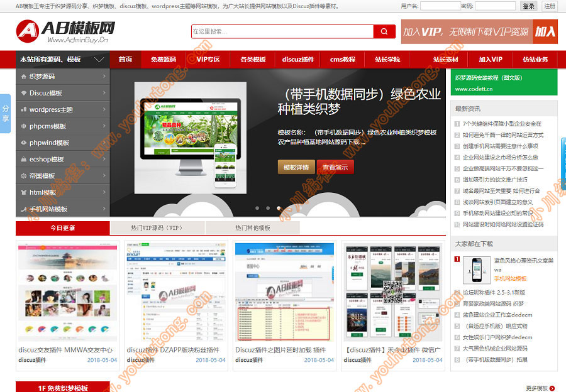
Task: Switch to the 热门其他模板 tab
Action: [x=253, y=228]
